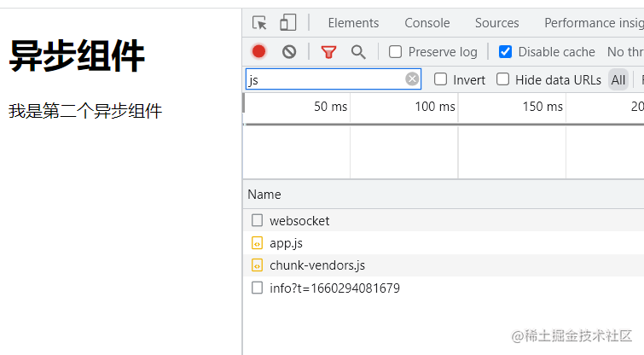Select the info?t=1660294081679 request row
Image resolution: width=644 pixels, height=355 pixels.
click(x=334, y=288)
